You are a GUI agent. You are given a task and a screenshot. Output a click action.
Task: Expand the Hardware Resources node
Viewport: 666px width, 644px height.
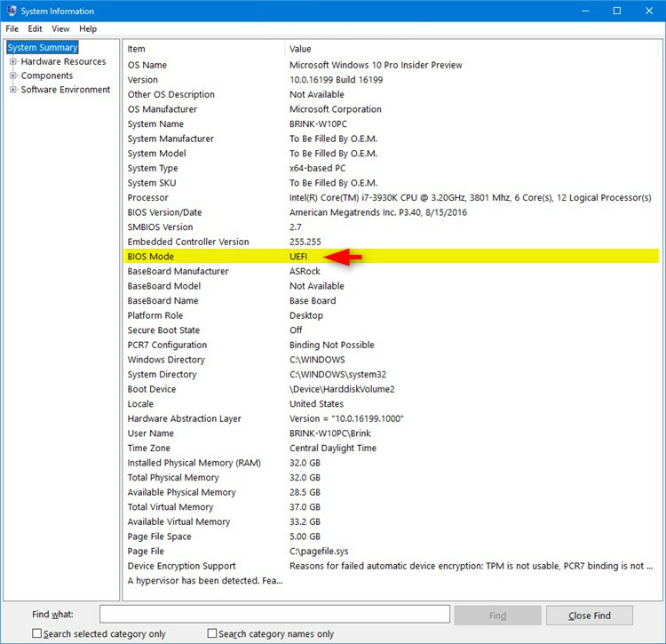(x=13, y=62)
